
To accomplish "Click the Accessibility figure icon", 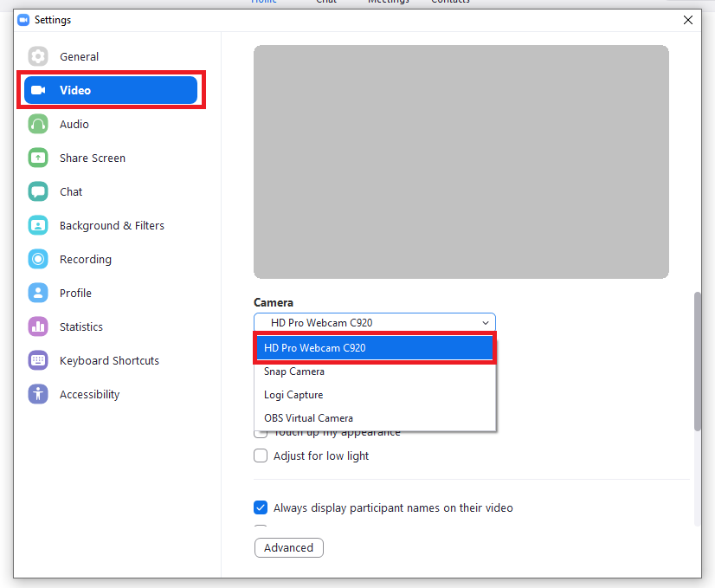I will click(38, 394).
